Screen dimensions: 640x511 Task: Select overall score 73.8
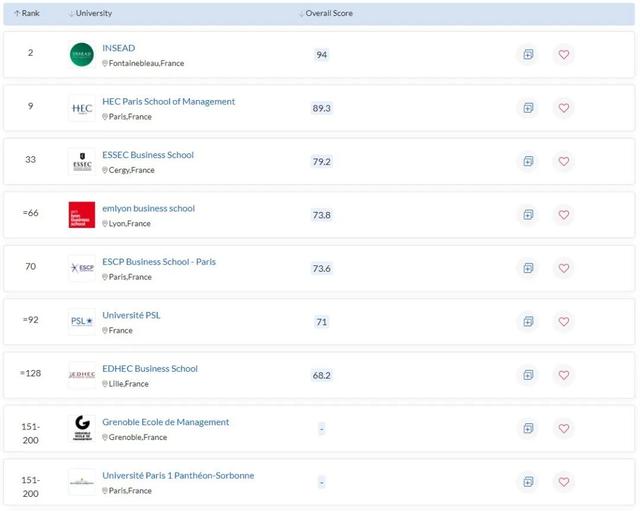point(322,215)
